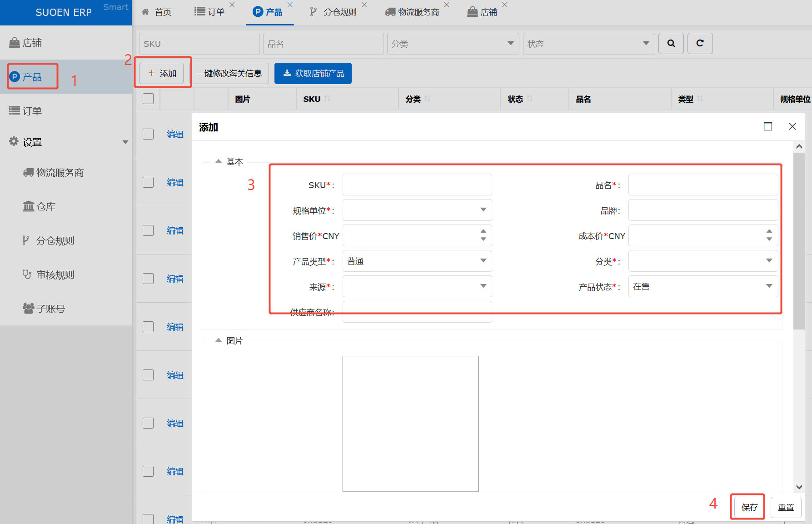This screenshot has width=812, height=524.
Task: Click the 物流服务商 truck icon in sidebar
Action: 28,172
